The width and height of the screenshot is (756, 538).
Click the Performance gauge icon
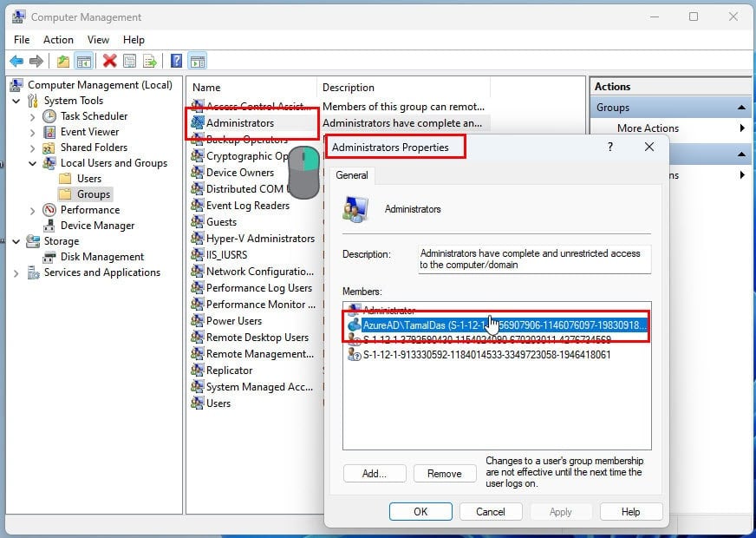coord(49,210)
